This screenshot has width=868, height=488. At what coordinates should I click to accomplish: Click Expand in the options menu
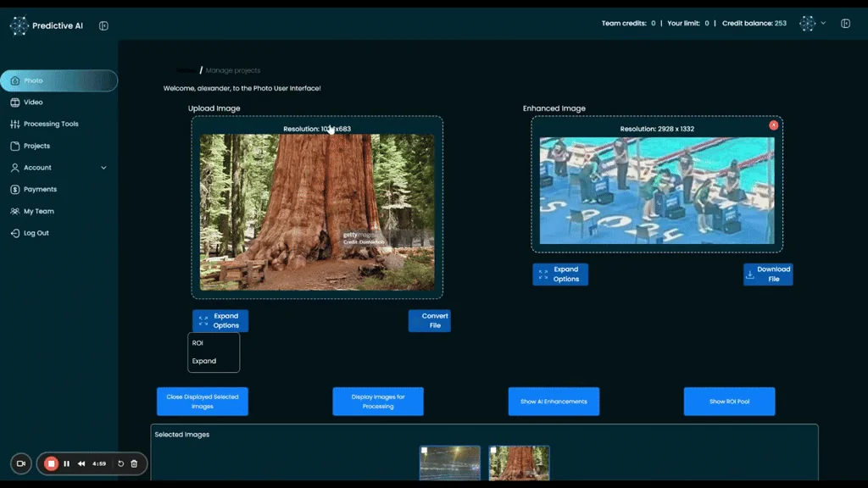(203, 360)
